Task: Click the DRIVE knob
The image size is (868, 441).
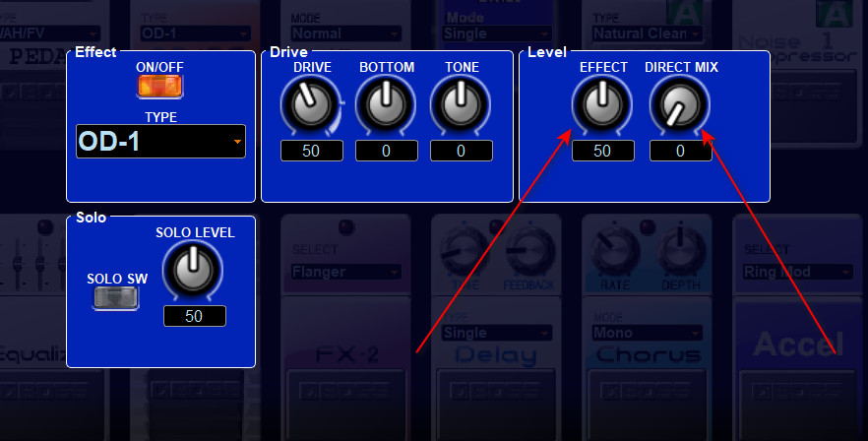Action: (x=311, y=104)
